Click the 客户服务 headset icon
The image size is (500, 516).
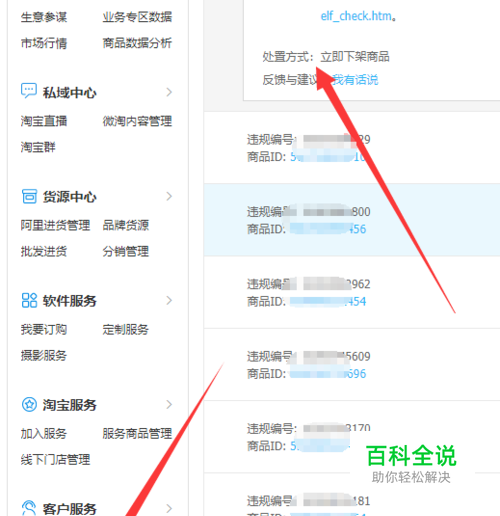pyautogui.click(x=29, y=508)
